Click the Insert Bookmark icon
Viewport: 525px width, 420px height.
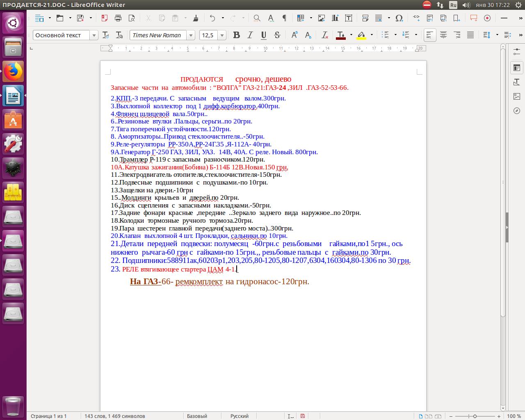point(457,18)
